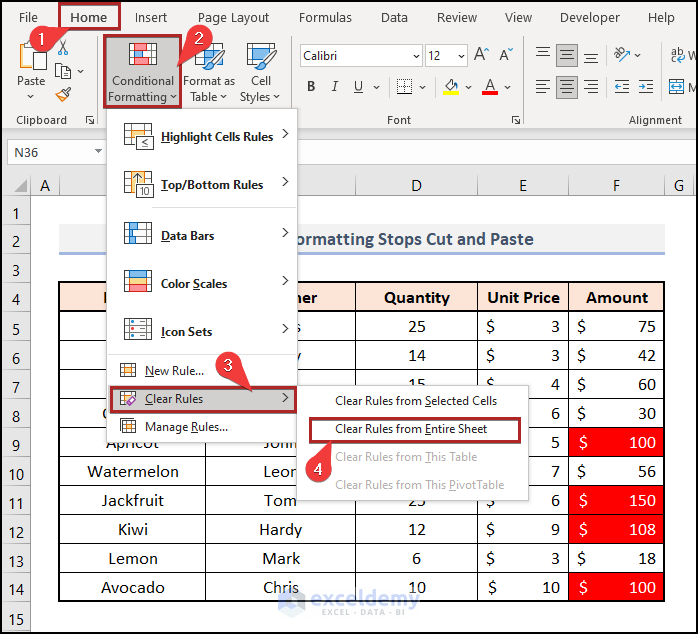The height and width of the screenshot is (634, 698).
Task: Toggle Align Left alignment
Action: click(x=543, y=87)
